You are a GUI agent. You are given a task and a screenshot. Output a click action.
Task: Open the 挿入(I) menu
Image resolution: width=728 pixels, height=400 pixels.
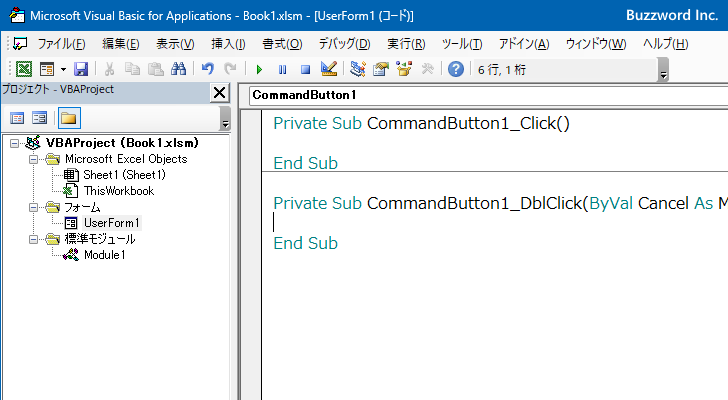click(x=228, y=44)
